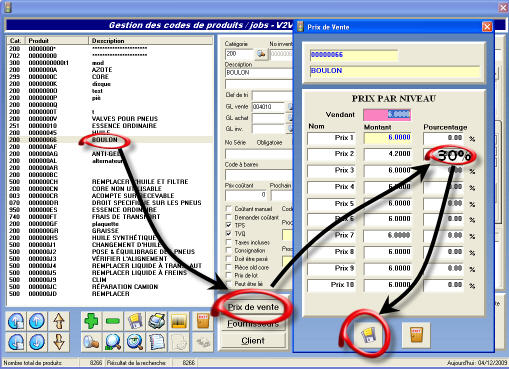Click the category lookup icon beside field 200

[x=261, y=54]
